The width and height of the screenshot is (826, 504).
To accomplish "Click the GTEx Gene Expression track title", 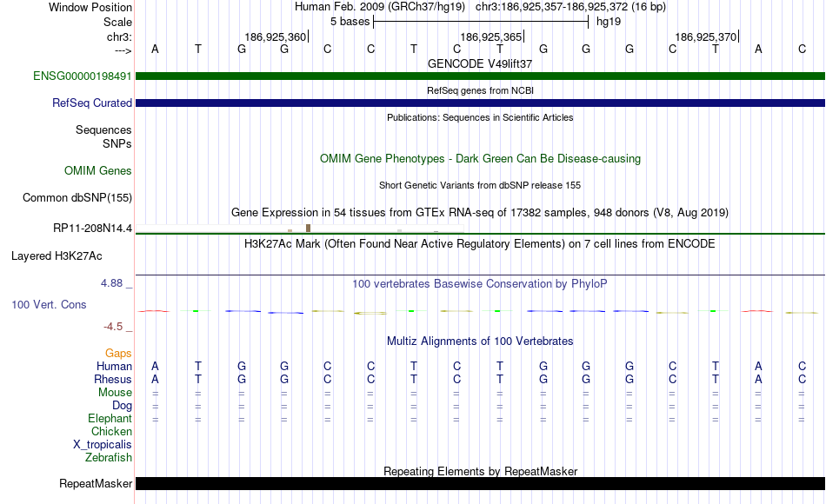I will [x=480, y=213].
